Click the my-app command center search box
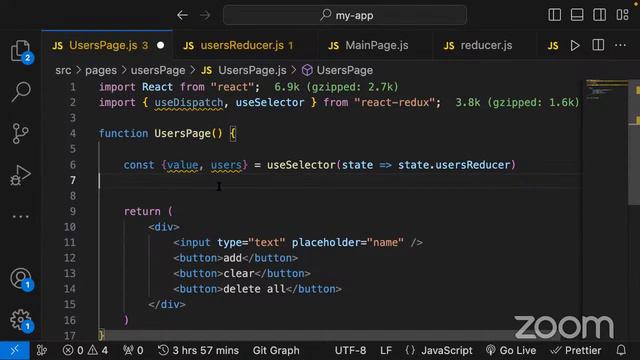The width and height of the screenshot is (640, 360). pyautogui.click(x=345, y=16)
